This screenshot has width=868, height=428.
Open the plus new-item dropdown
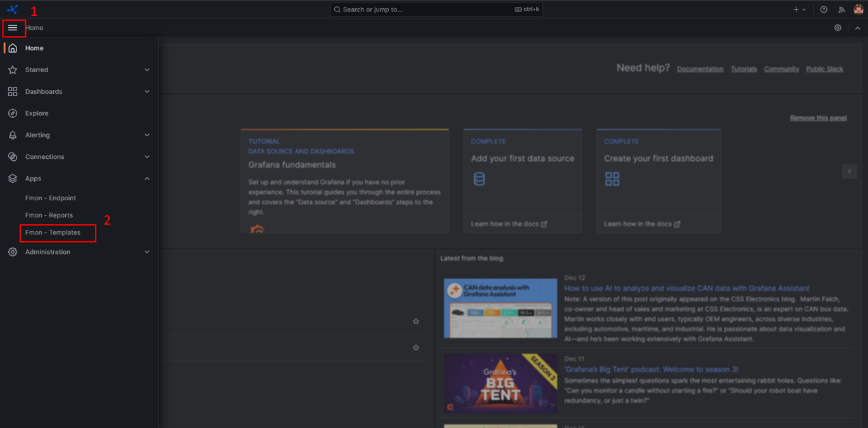(799, 9)
